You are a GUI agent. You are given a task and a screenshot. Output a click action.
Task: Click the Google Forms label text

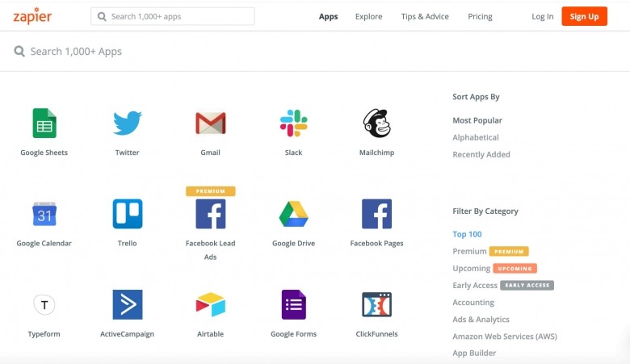point(294,334)
